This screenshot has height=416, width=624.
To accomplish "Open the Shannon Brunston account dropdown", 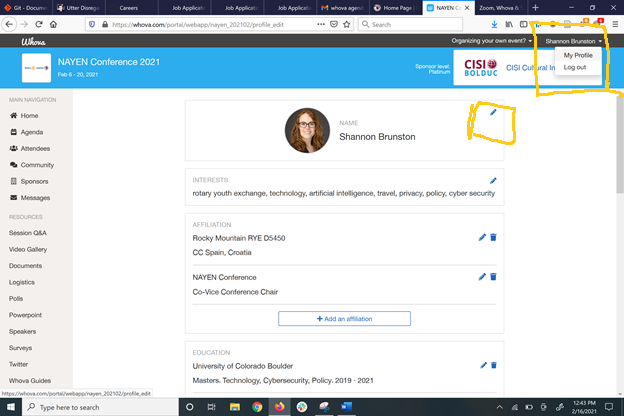I will 573,41.
